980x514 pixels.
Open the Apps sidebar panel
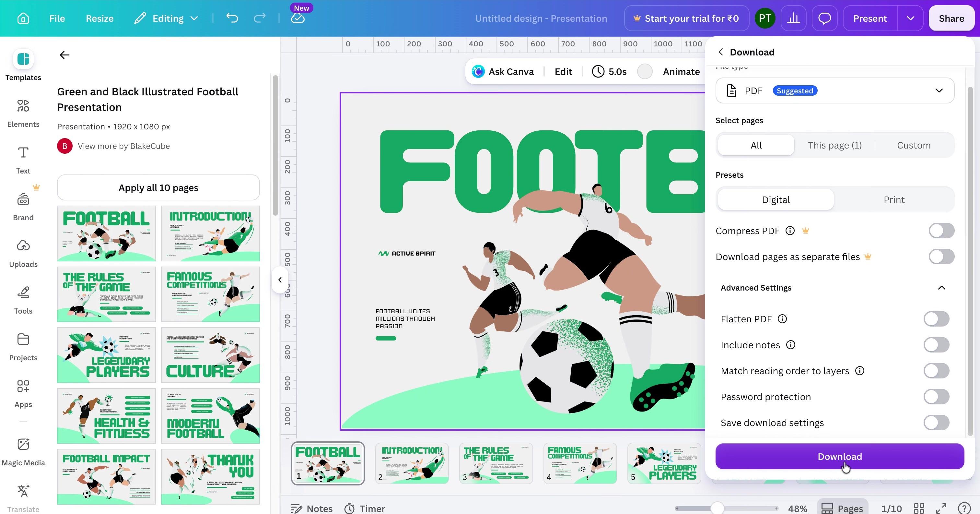(23, 394)
